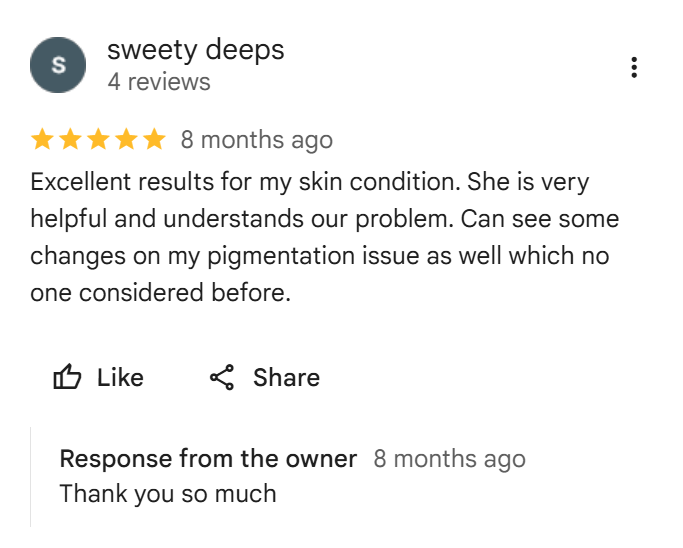Click the owner's "Thank you so much" reply

(x=168, y=493)
